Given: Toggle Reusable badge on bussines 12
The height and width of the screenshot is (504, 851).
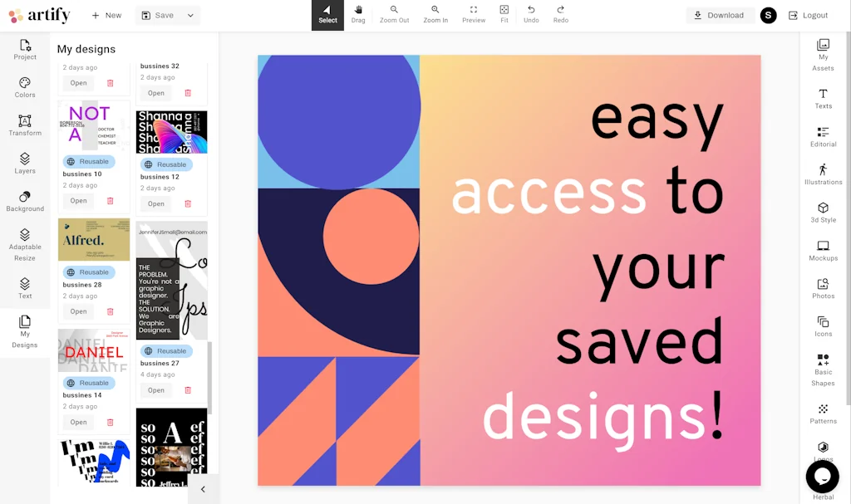Looking at the screenshot, I should 165,165.
